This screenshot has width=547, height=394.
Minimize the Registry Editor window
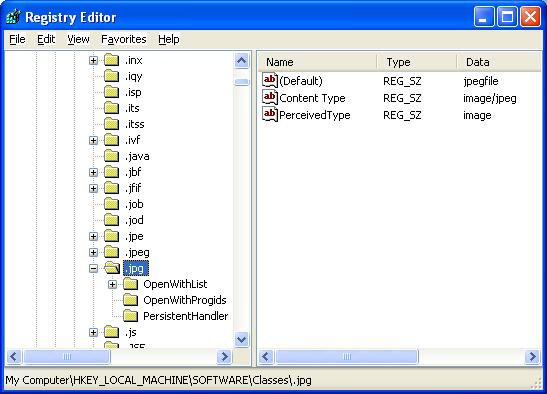click(484, 16)
